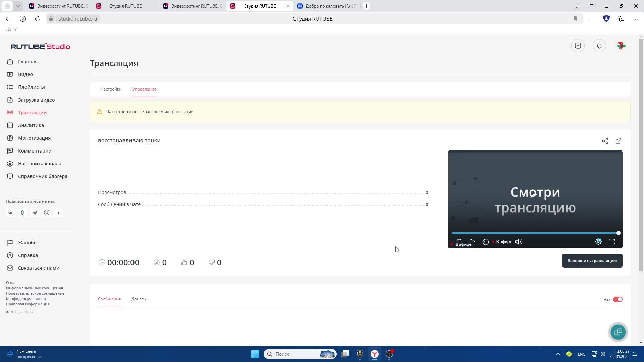Switch to the Настройки tab
This screenshot has height=362, width=644.
coord(111,89)
